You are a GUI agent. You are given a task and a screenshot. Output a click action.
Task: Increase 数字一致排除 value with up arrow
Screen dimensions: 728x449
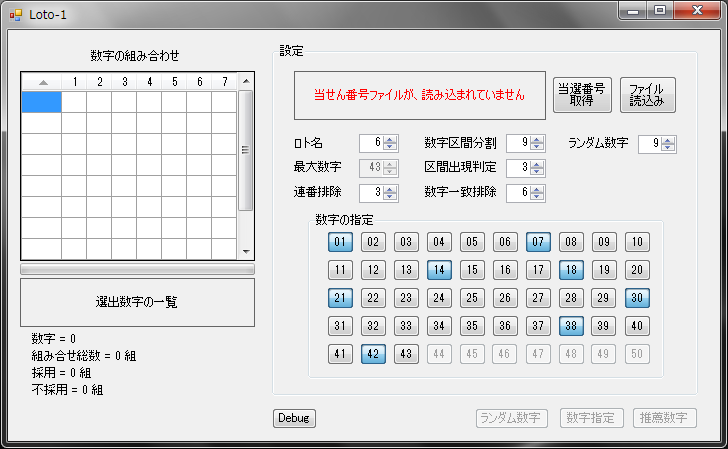click(x=537, y=189)
